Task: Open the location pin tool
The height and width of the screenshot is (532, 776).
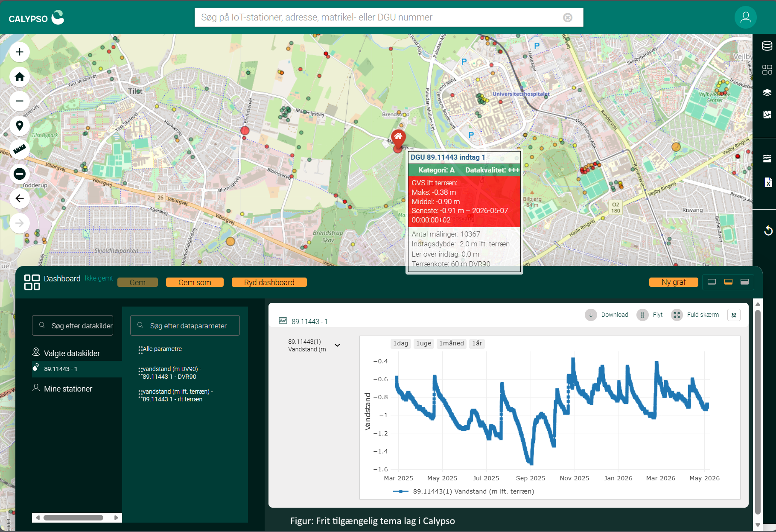Action: (20, 126)
